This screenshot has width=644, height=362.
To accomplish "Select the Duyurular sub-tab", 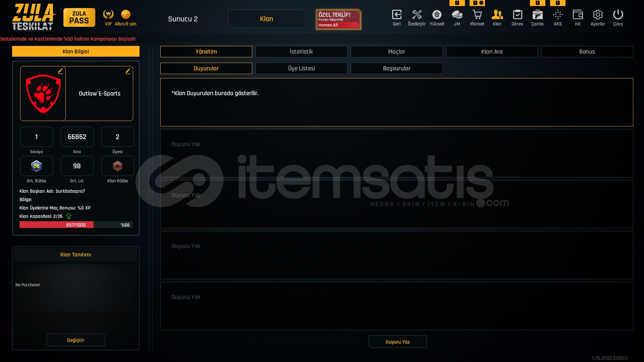I will (206, 68).
